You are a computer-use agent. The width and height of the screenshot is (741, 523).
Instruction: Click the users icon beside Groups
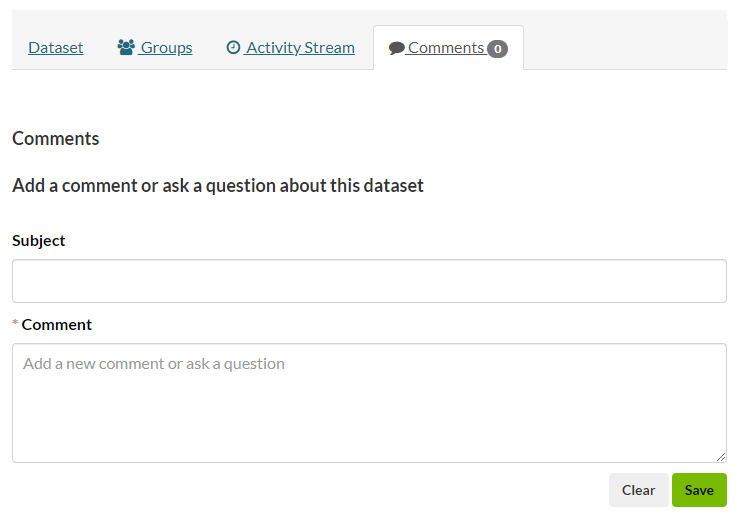tap(126, 47)
